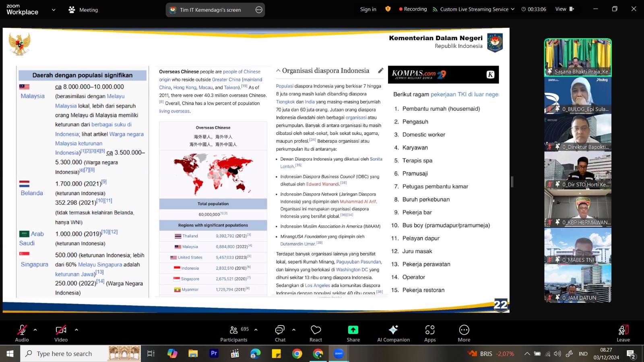Screen dimensions: 644x362
Task: Open Adobe Premiere Pro from the taskbar
Action: click(214, 354)
